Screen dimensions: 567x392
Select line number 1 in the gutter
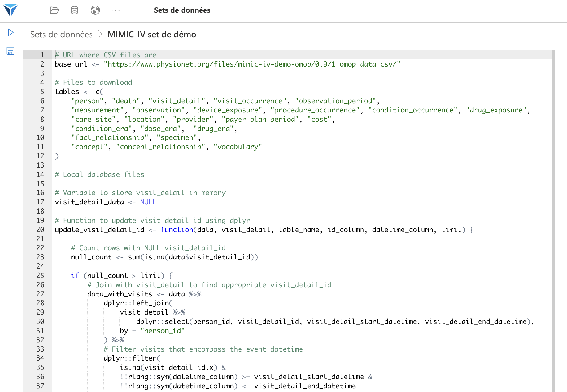click(x=42, y=55)
